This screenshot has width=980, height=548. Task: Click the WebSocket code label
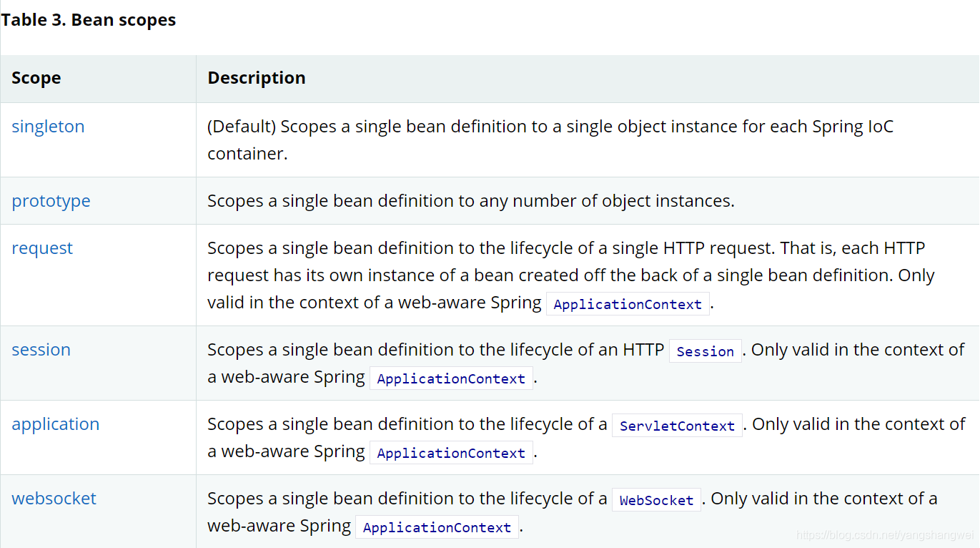(656, 500)
